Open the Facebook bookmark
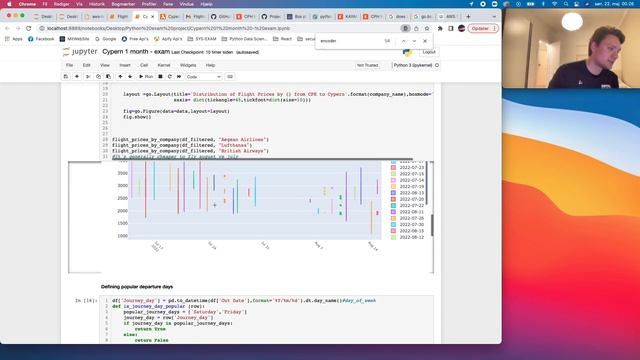 click(x=41, y=39)
